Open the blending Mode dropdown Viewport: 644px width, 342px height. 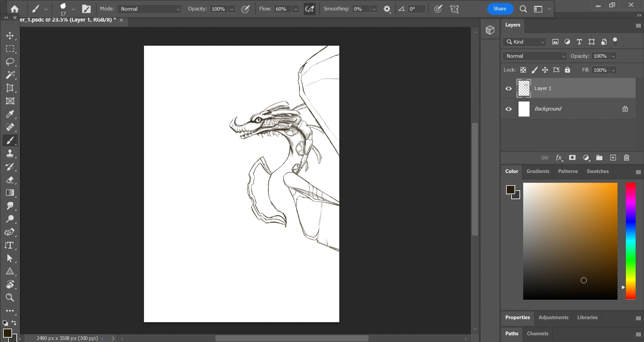pos(150,9)
